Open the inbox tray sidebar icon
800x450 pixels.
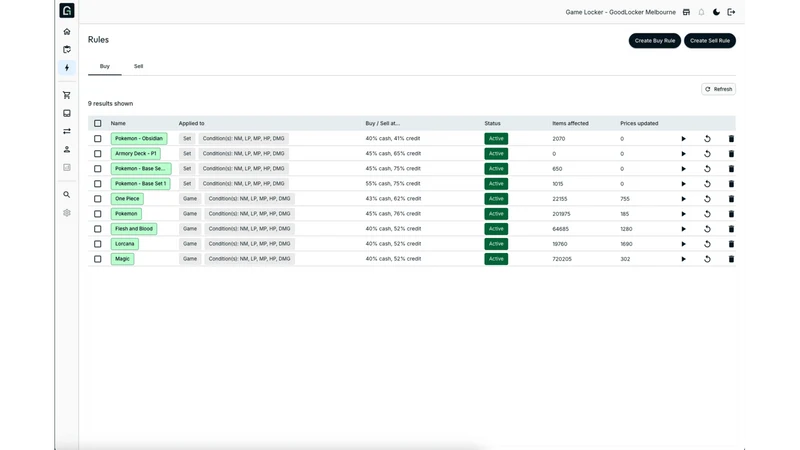point(67,113)
